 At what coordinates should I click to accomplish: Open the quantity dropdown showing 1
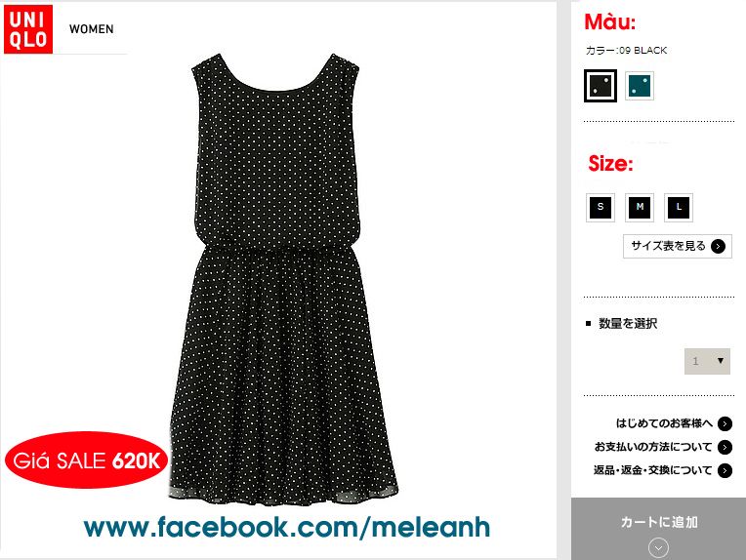708,361
